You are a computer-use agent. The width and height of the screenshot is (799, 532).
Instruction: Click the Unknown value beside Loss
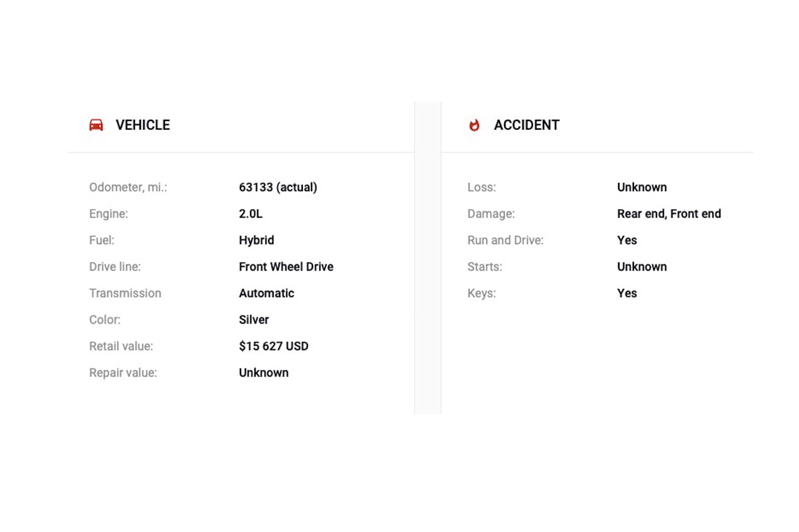point(642,187)
